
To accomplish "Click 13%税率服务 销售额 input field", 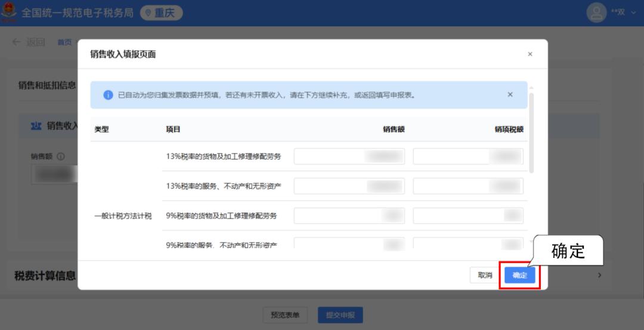I will 349,186.
